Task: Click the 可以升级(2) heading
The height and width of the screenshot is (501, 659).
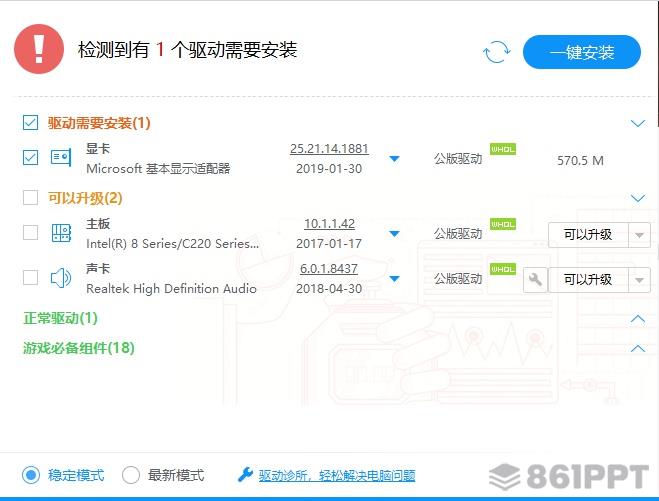Action: 85,198
